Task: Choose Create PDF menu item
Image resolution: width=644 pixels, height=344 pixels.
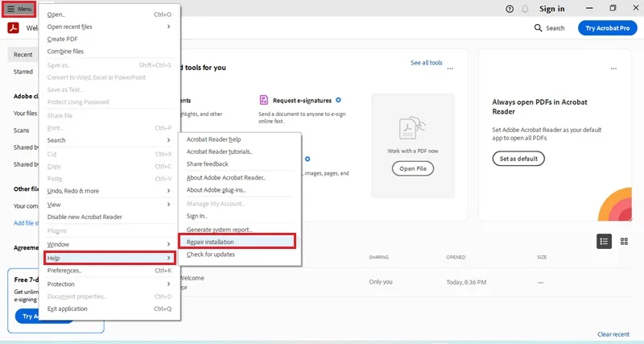Action: [x=109, y=39]
